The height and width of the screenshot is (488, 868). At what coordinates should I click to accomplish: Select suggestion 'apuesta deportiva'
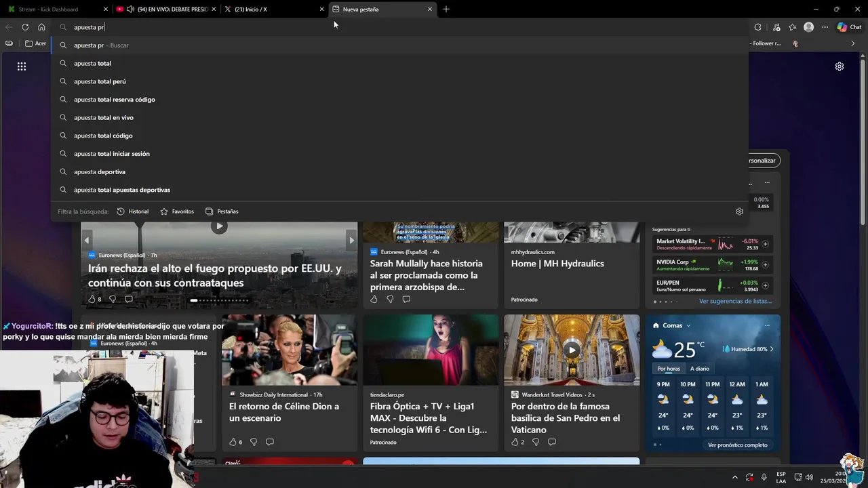click(400, 171)
